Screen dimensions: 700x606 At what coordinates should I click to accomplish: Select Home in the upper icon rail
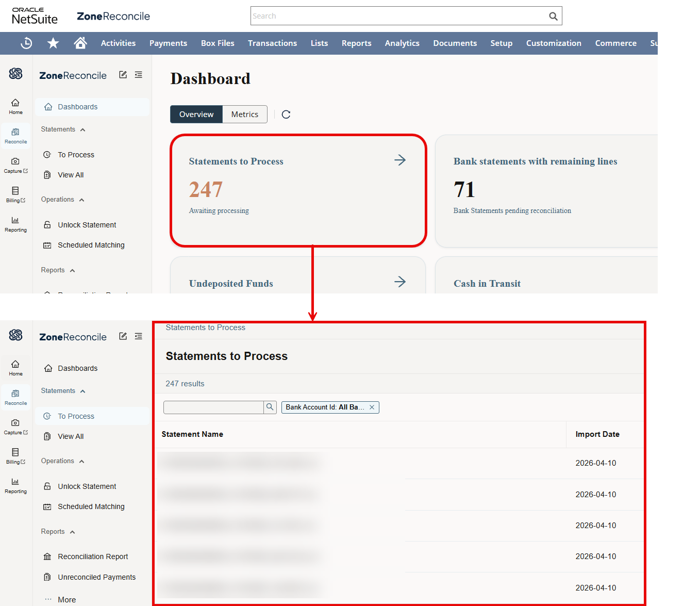click(15, 106)
